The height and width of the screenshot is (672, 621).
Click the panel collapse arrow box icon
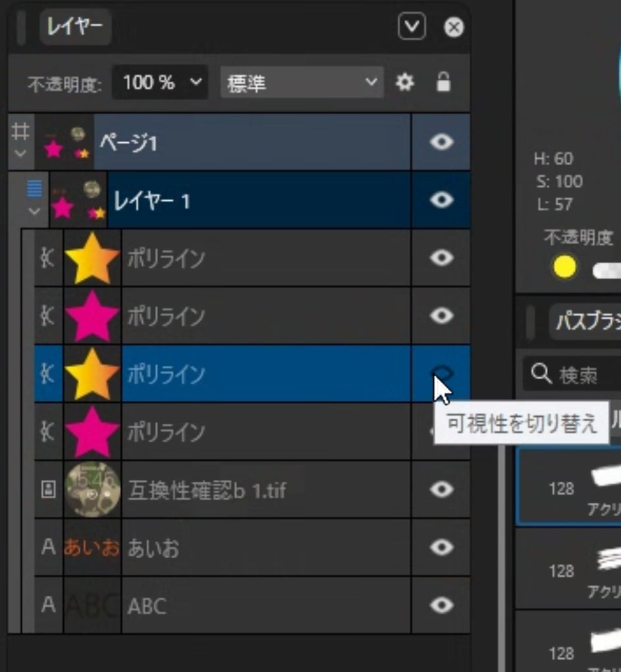click(x=412, y=27)
